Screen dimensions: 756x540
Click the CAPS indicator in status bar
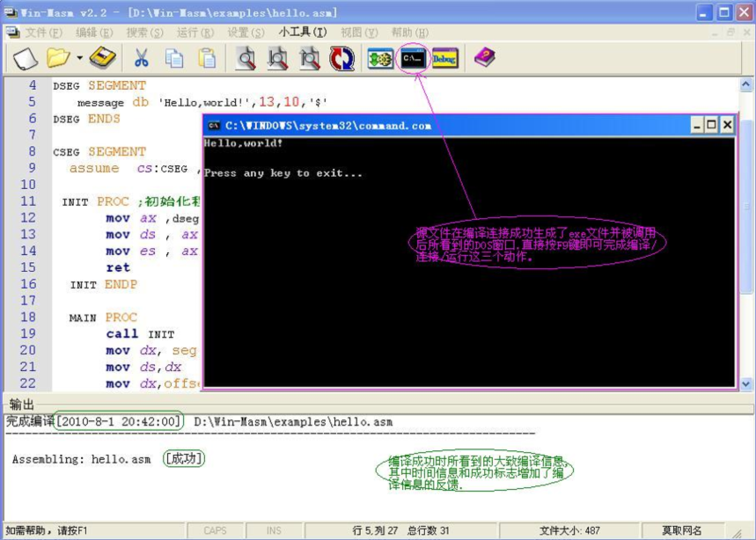click(216, 530)
